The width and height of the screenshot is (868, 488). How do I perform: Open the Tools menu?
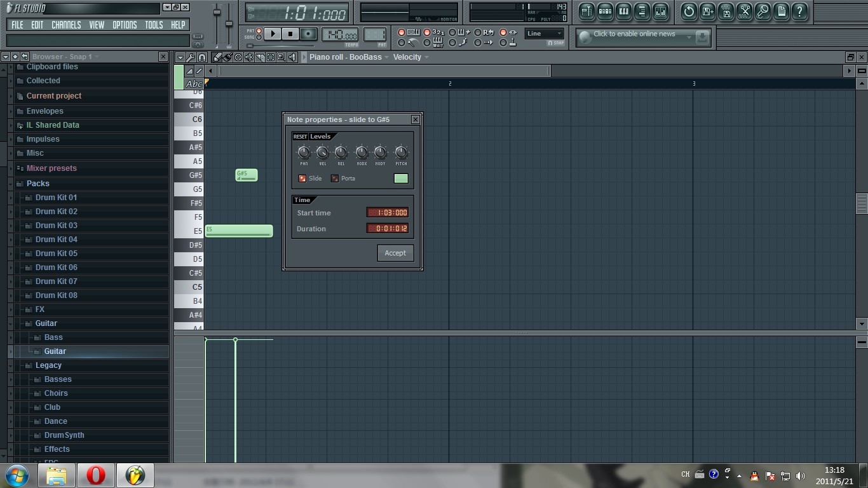(154, 25)
